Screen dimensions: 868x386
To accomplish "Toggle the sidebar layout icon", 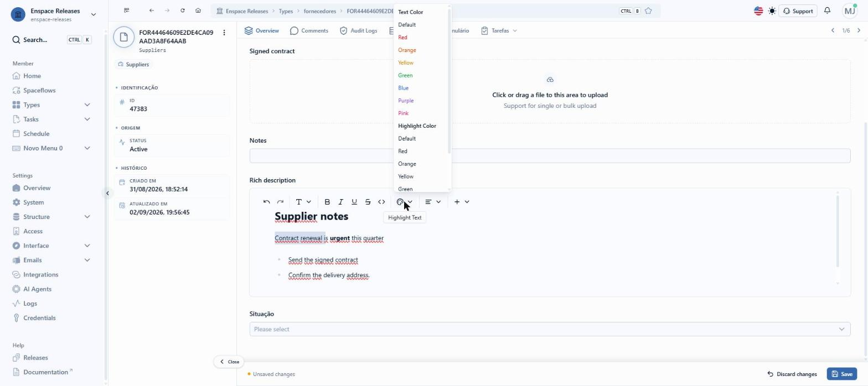I will click(x=127, y=11).
